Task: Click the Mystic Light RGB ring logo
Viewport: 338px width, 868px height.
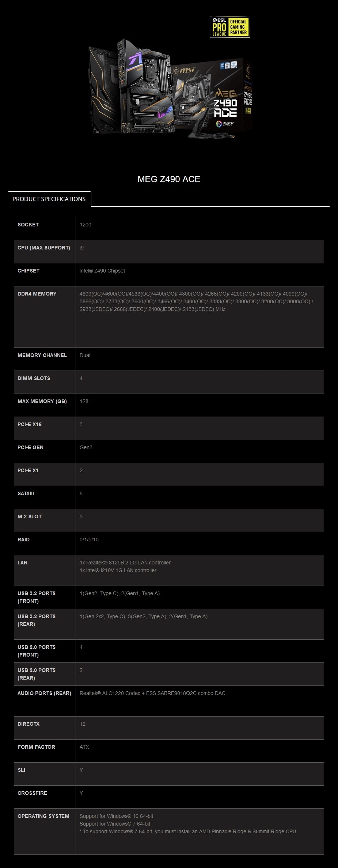Action: coord(219,124)
